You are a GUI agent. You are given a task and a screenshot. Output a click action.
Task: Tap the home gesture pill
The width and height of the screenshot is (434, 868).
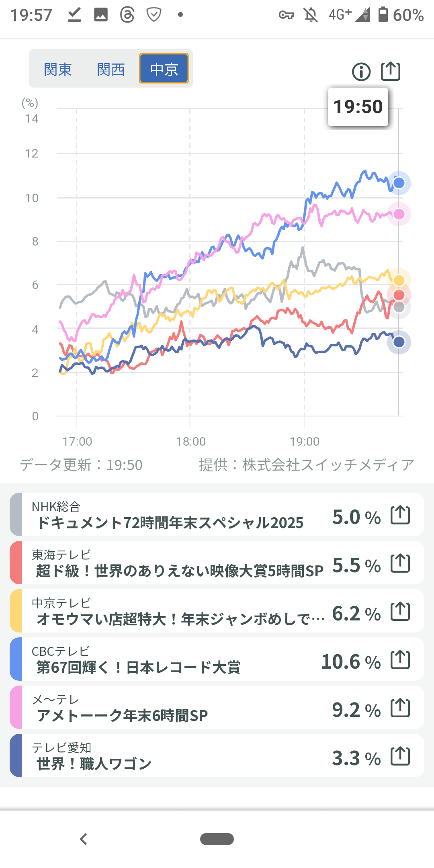click(217, 839)
